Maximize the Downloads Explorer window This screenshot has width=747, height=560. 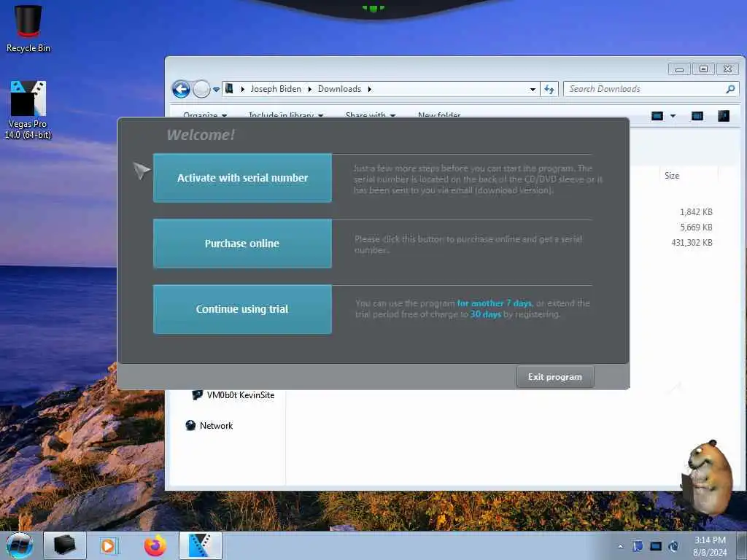point(703,69)
